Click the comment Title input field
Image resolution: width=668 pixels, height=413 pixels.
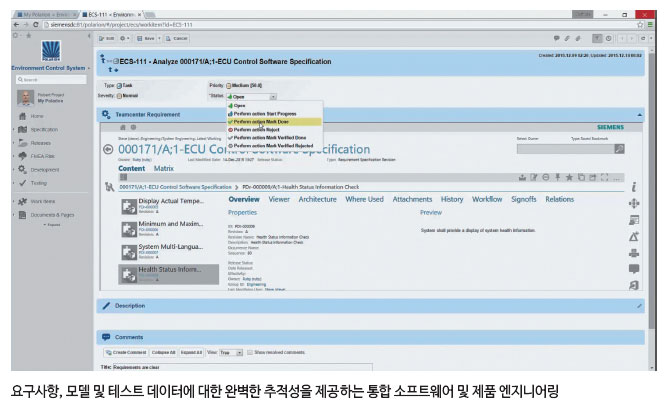(242, 367)
